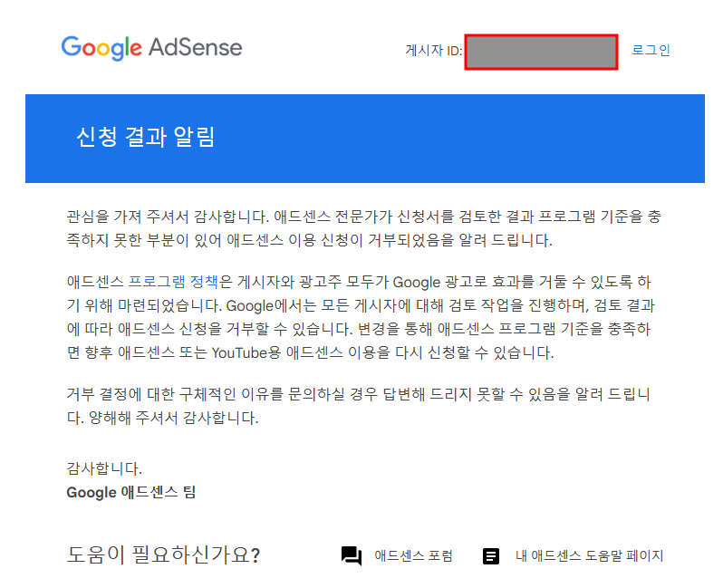Open the 프로그램 정책 link

[173, 282]
